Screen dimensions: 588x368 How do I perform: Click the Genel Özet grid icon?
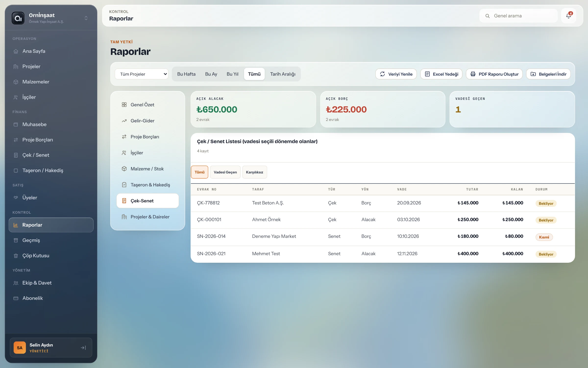tap(124, 105)
